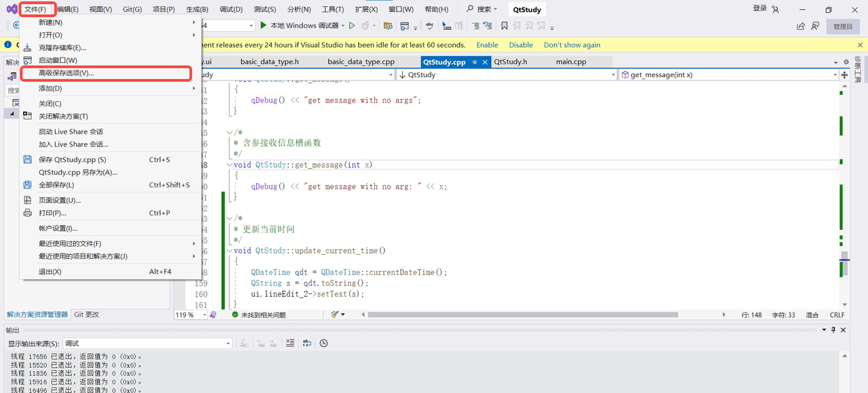This screenshot has height=393, width=868.
Task: Toggle auto-hide pin on output panel
Action: coord(833,330)
